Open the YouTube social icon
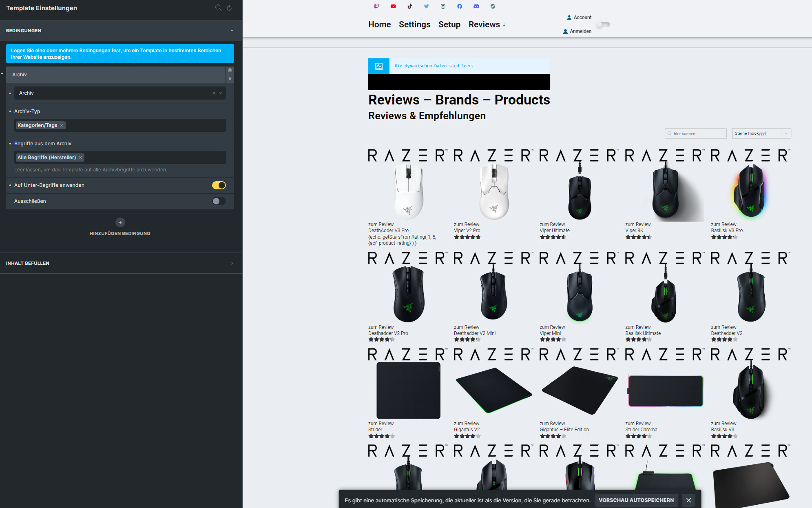The width and height of the screenshot is (812, 508). pos(393,6)
